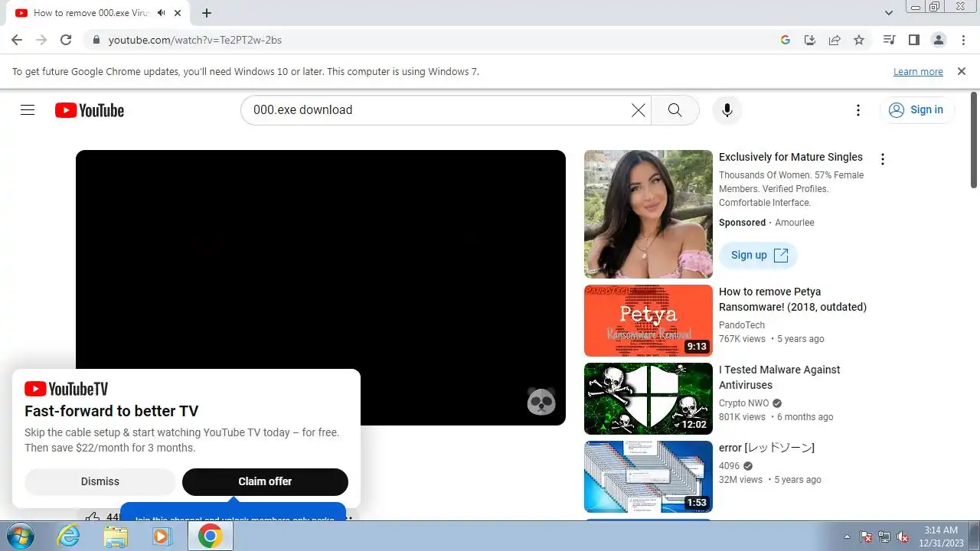This screenshot has height=551, width=980.
Task: Open Chrome side panel
Action: coord(913,40)
